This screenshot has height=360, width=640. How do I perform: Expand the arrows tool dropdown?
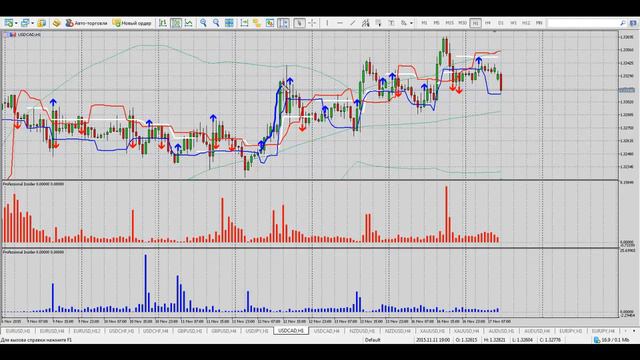[x=411, y=23]
